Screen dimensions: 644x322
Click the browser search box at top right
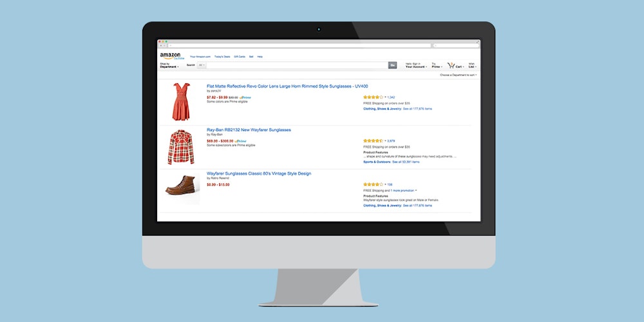456,46
